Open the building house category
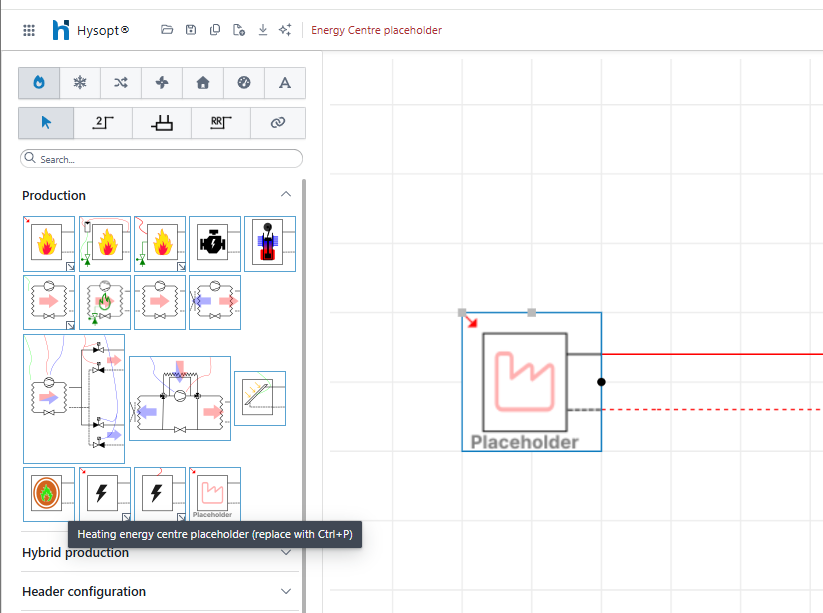823x613 pixels. (x=203, y=83)
